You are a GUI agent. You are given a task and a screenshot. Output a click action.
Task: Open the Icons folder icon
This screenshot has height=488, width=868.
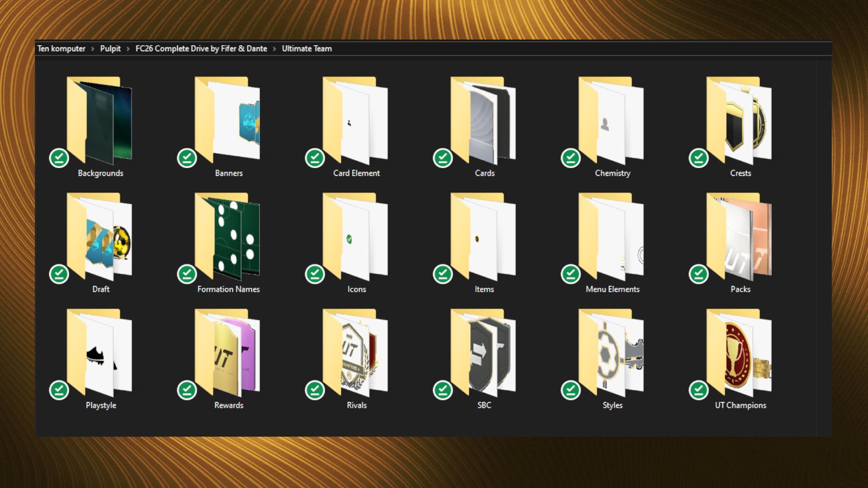pos(355,237)
